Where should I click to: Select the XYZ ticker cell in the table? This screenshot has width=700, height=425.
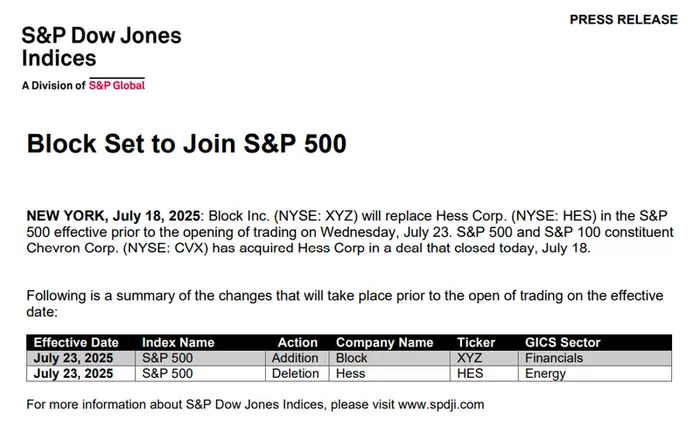coord(470,358)
